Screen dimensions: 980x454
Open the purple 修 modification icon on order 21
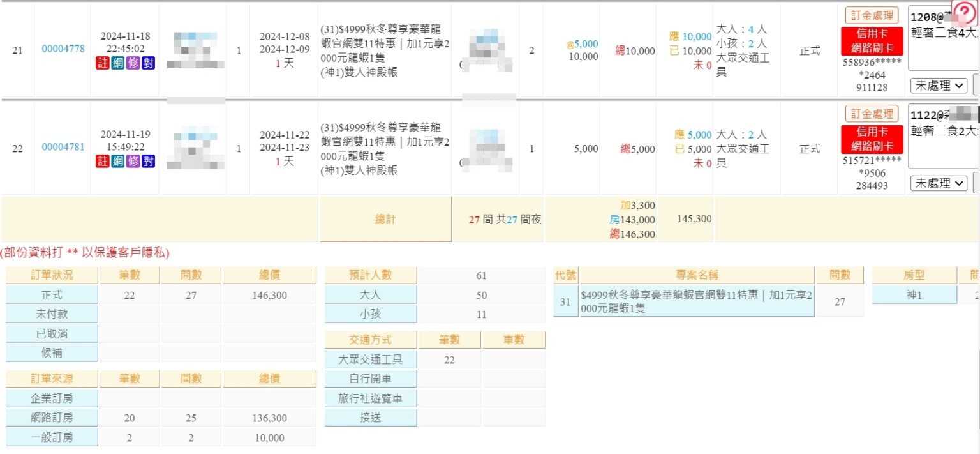coord(132,63)
